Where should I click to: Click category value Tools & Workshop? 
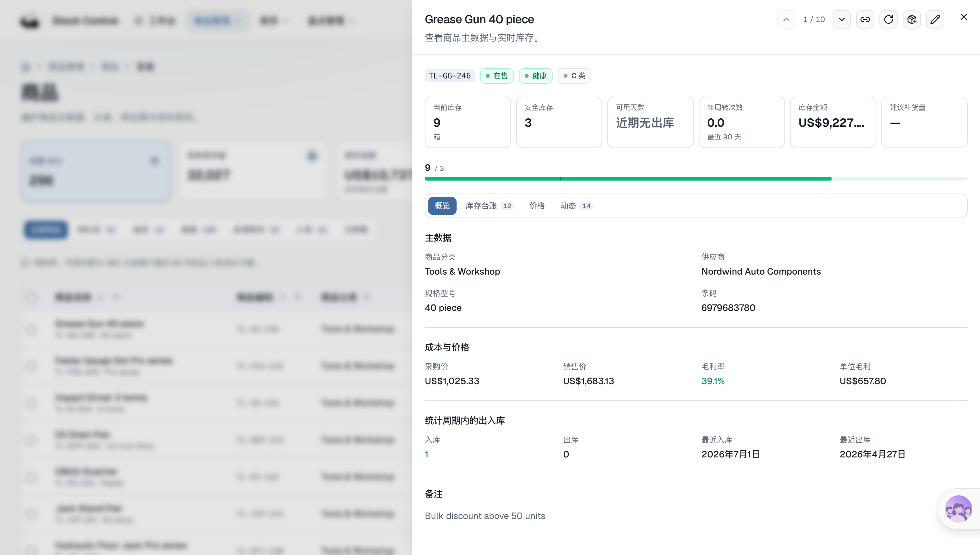click(462, 271)
